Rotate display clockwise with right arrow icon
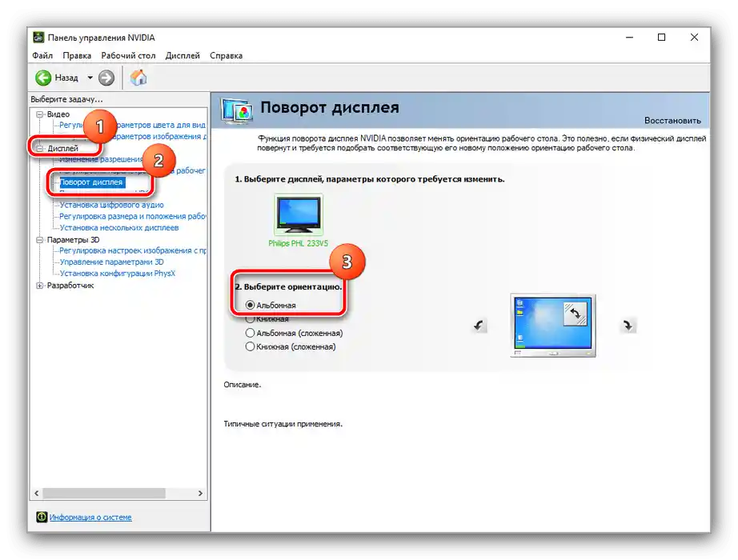 pos(628,325)
